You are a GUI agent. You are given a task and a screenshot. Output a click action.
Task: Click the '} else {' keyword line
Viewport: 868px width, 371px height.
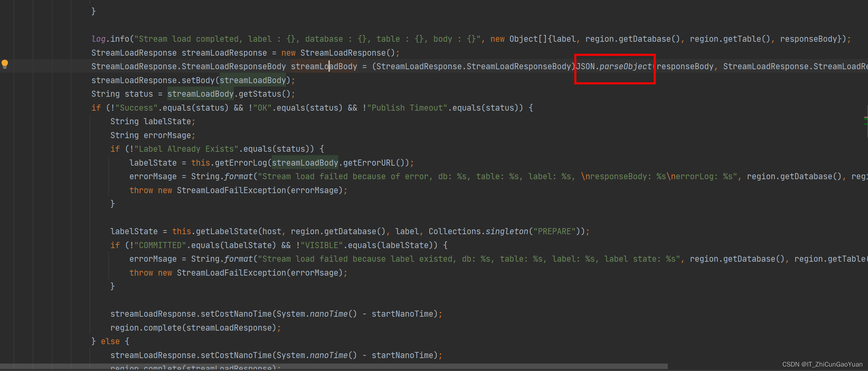(x=110, y=341)
